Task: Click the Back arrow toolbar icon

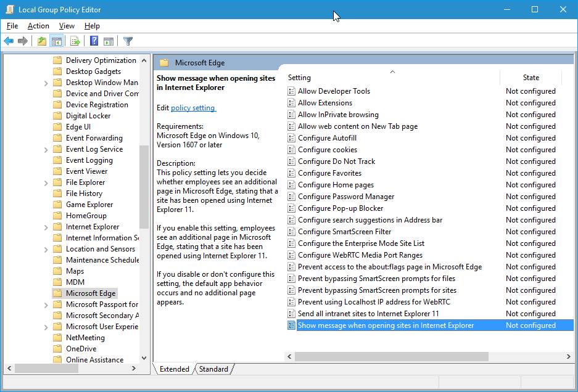Action: pos(9,41)
